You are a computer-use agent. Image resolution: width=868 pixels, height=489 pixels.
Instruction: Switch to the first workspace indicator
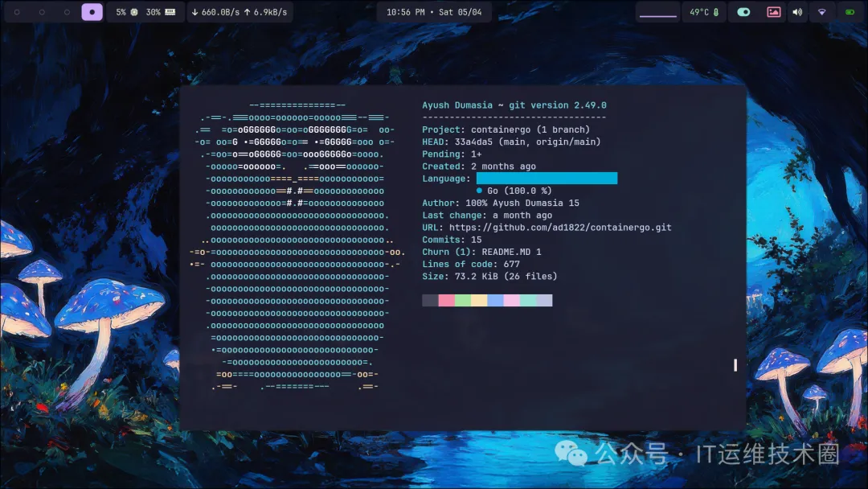[x=17, y=12]
